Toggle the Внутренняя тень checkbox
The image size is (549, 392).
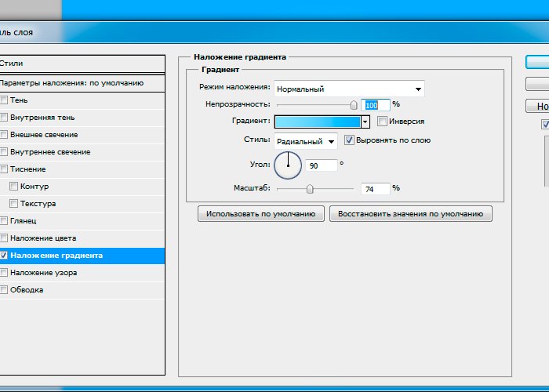point(4,118)
